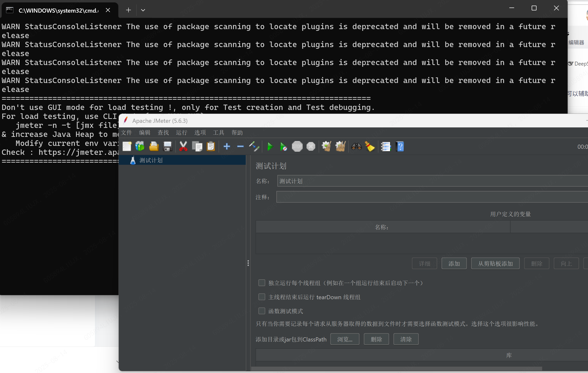Save the test plan using the Save icon
The height and width of the screenshot is (373, 588).
point(167,146)
